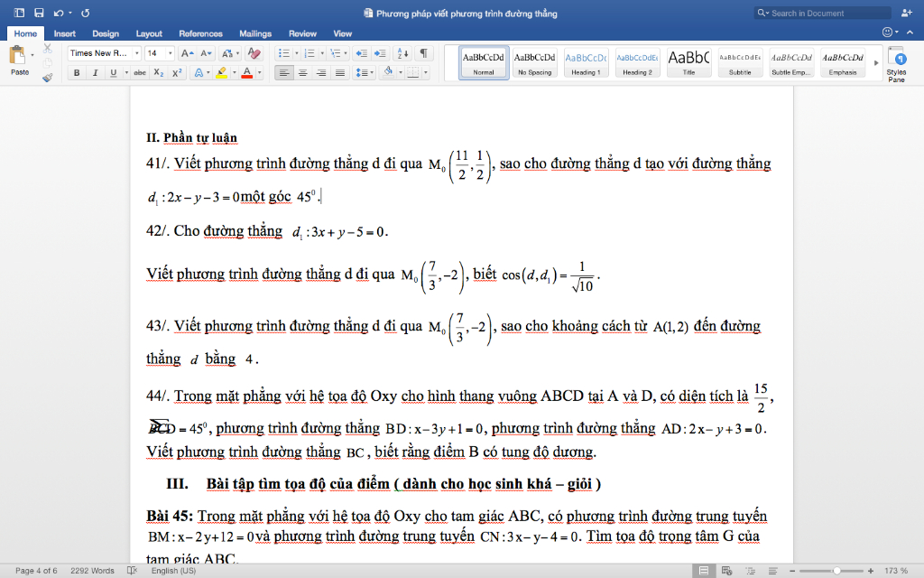Open the sidebar layout icon in title bar
Viewport: 924px width, 578px height.
pos(19,13)
